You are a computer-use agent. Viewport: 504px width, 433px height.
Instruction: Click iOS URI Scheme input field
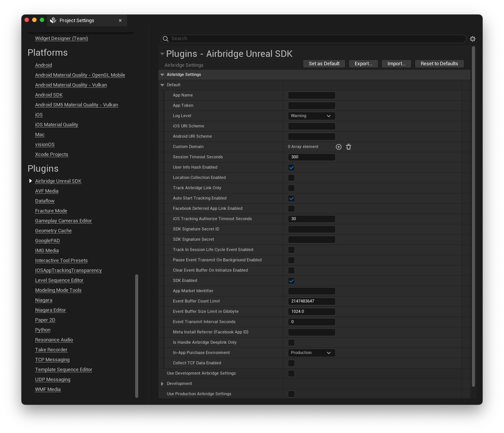click(312, 126)
